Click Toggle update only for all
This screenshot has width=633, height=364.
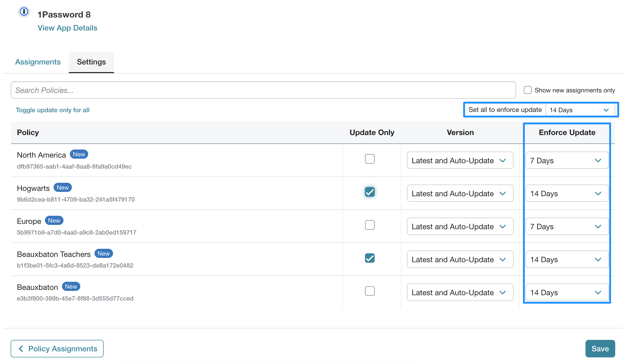(x=53, y=110)
